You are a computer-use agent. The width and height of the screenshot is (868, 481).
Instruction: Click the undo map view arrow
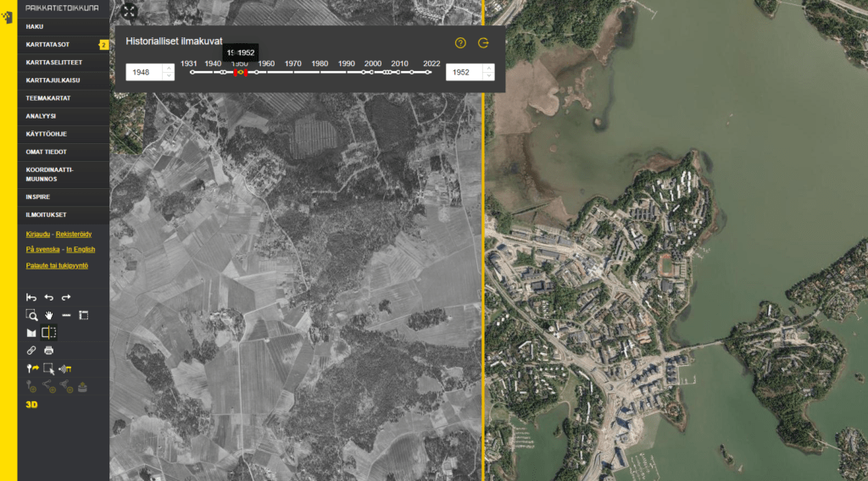[x=49, y=297]
